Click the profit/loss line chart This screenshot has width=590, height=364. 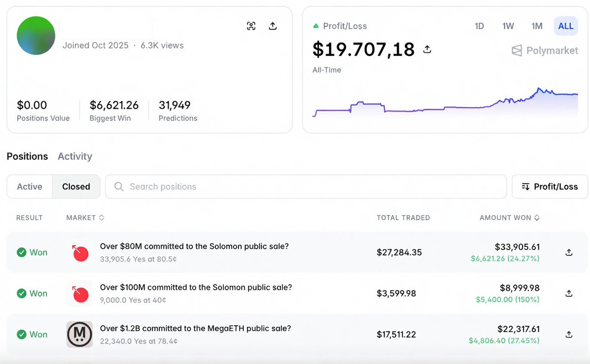(x=445, y=103)
